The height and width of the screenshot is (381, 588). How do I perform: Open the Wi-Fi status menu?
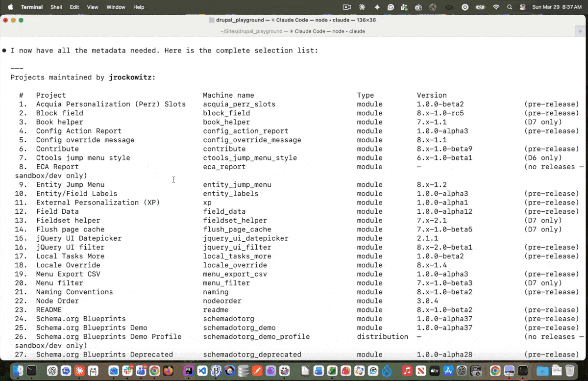tap(496, 7)
